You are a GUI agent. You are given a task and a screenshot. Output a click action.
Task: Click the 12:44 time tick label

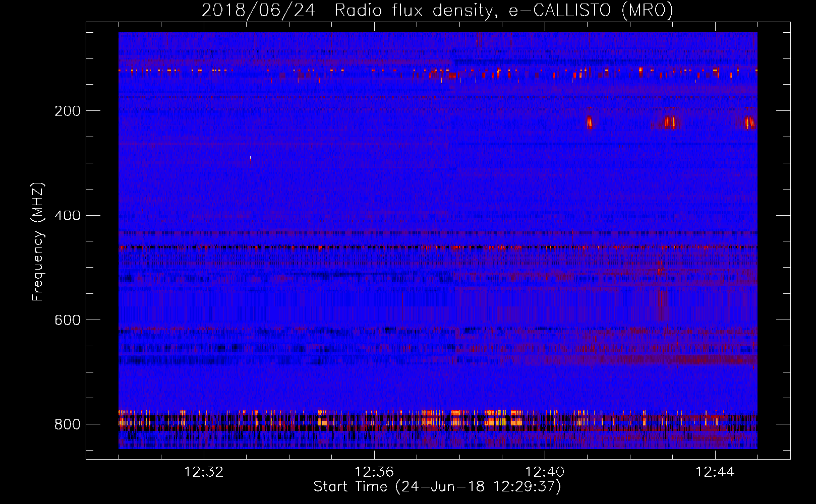point(715,472)
